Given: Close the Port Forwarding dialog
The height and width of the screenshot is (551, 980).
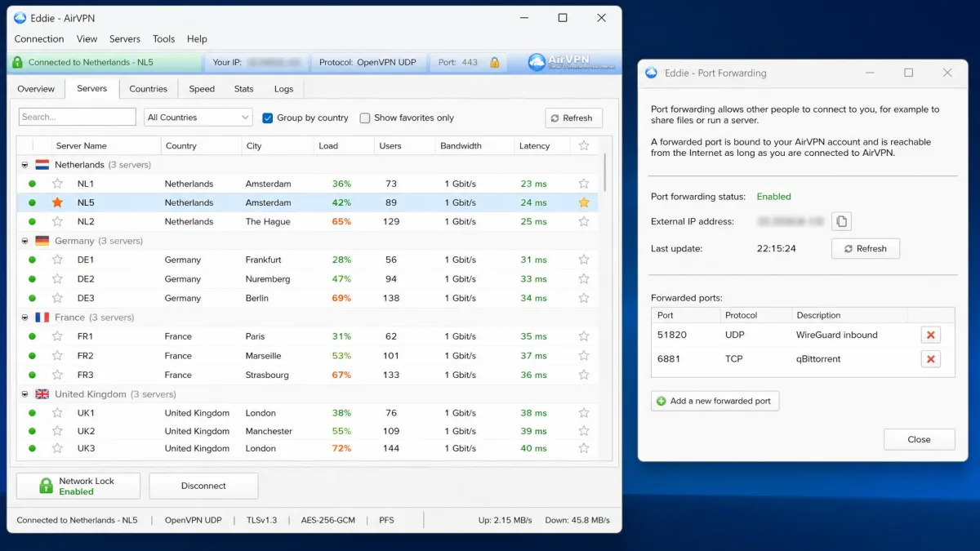Looking at the screenshot, I should [920, 439].
